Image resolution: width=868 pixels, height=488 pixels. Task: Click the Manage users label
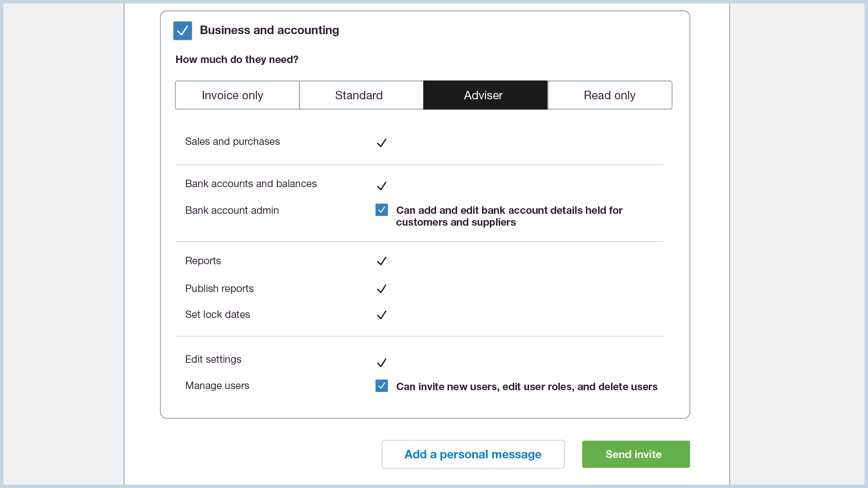click(x=217, y=386)
